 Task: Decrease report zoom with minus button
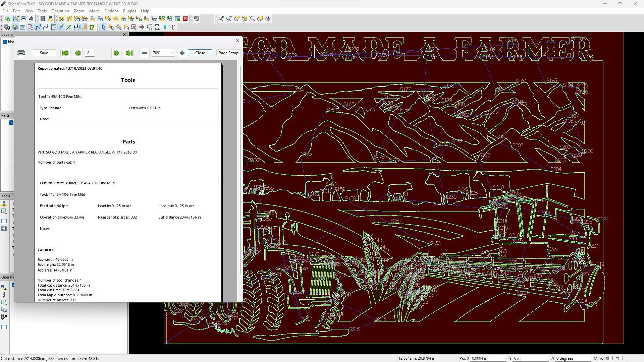point(145,53)
